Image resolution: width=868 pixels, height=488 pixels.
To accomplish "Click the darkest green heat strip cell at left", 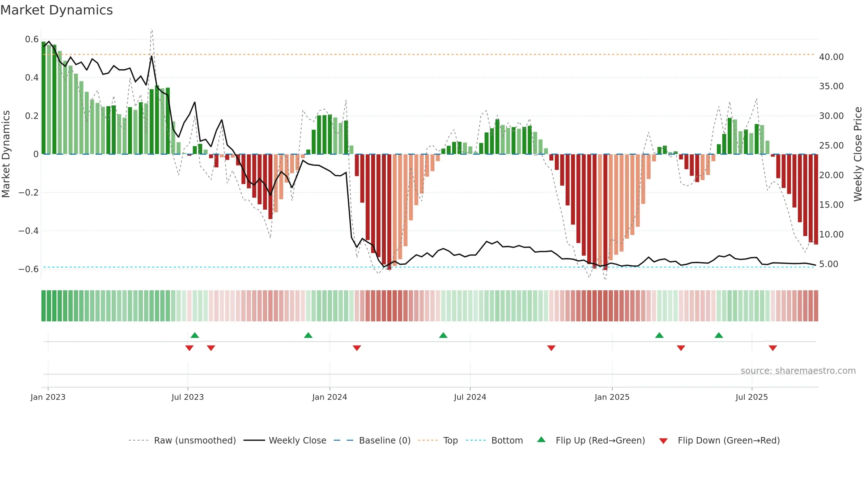I will [x=44, y=306].
